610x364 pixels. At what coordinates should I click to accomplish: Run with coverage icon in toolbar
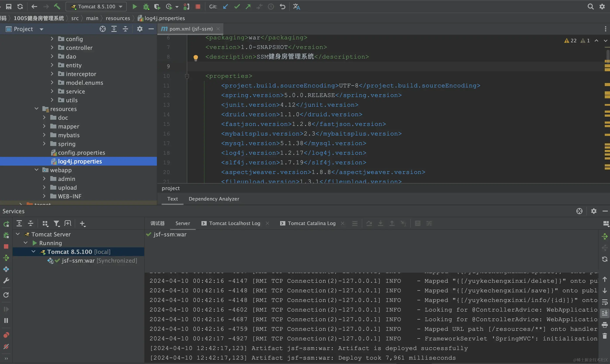click(x=157, y=7)
